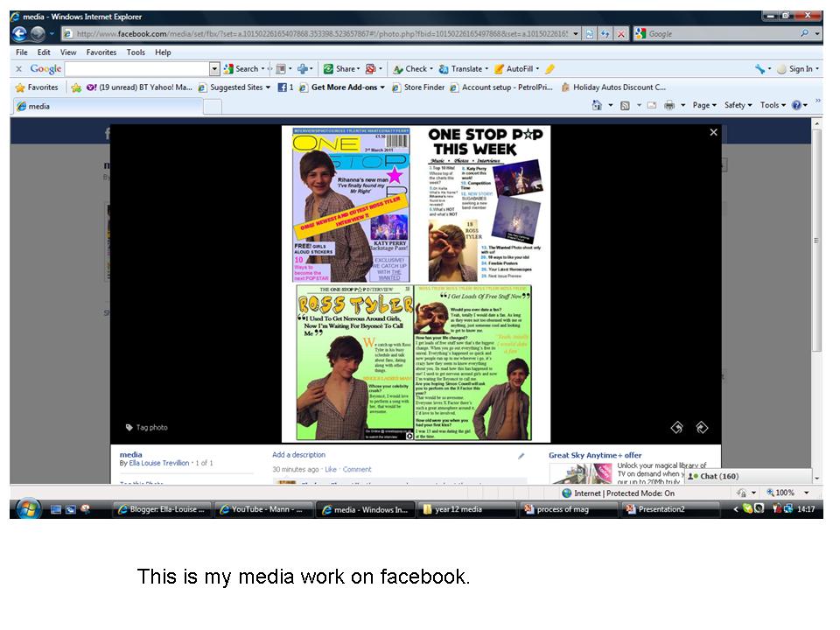Click the Facebook bookmark in favorites bar

pos(285,87)
